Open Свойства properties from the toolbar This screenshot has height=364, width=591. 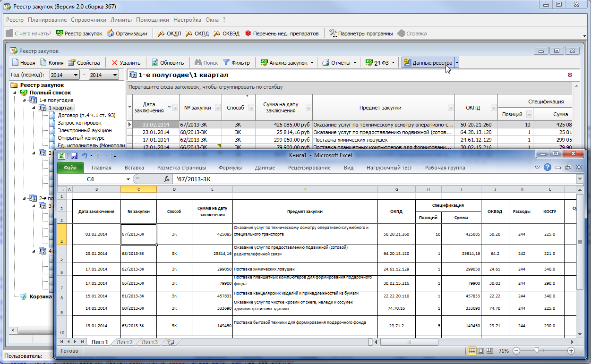72,63
